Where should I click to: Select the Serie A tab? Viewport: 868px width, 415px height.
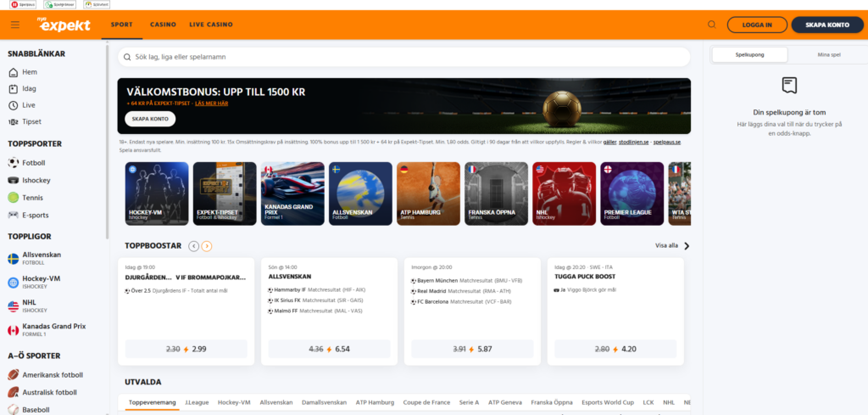click(x=469, y=403)
